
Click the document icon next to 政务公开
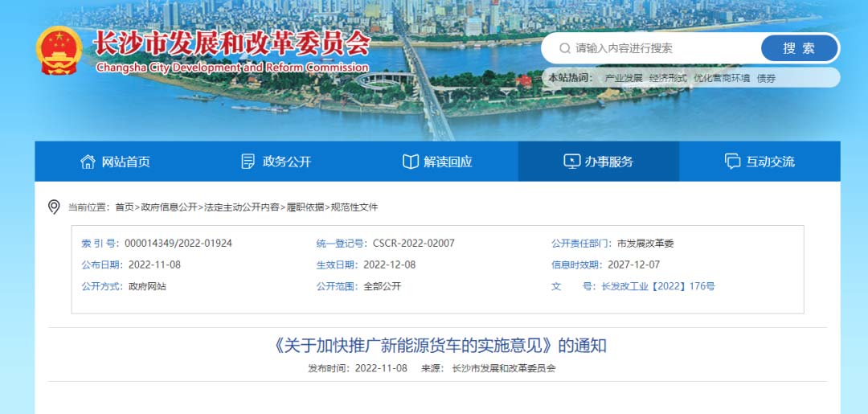coord(248,162)
